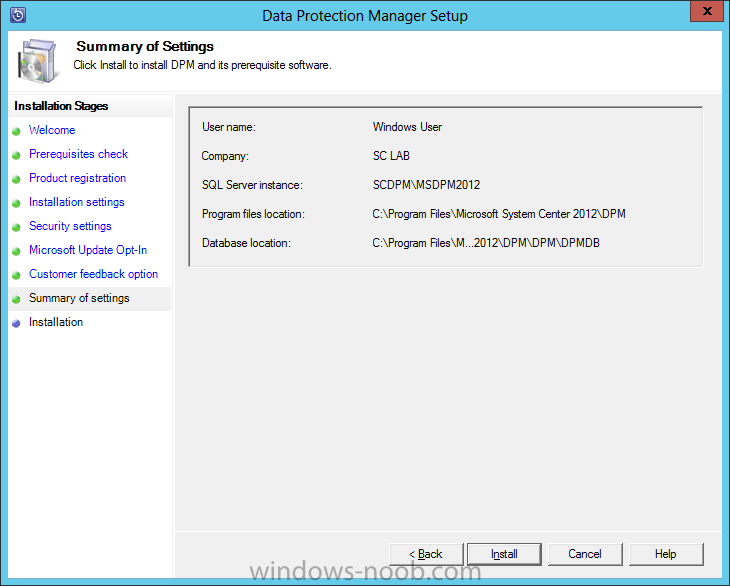Click green bullet beside Security settings
Viewport: 730px width, 586px height.
[16, 227]
